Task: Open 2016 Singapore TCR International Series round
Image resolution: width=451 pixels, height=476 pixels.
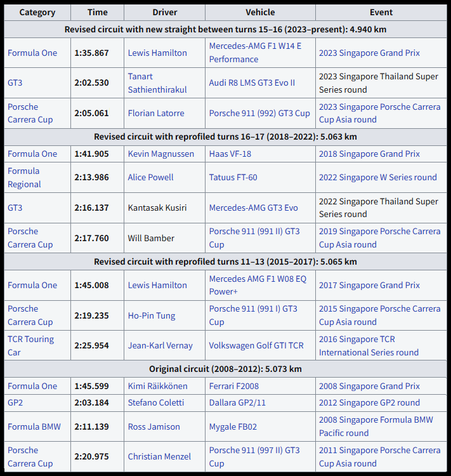Action: click(369, 345)
